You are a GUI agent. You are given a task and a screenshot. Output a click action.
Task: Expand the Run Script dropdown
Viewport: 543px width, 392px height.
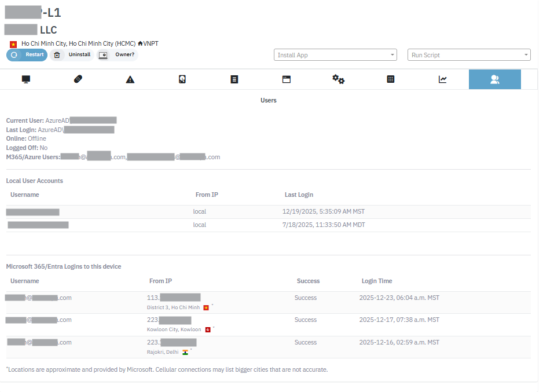pos(469,54)
